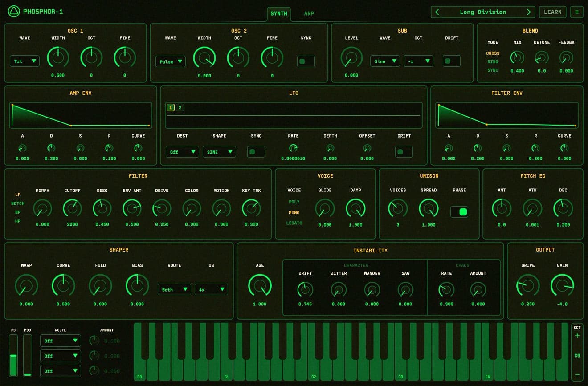
Task: Select HP filter type
Action: point(18,221)
